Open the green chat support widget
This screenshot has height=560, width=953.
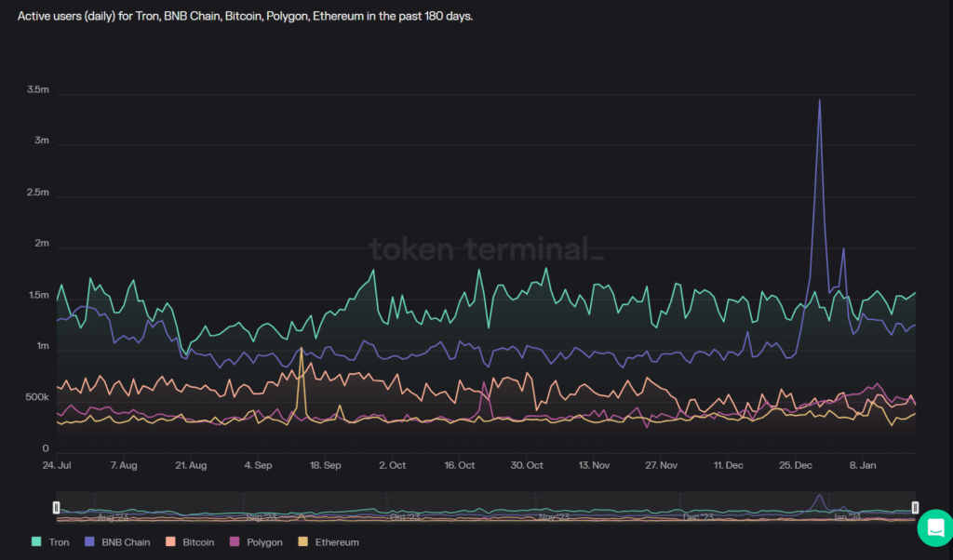click(x=933, y=527)
